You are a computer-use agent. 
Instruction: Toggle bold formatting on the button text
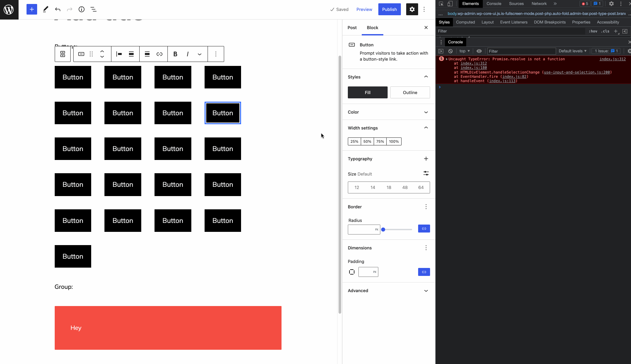(175, 54)
